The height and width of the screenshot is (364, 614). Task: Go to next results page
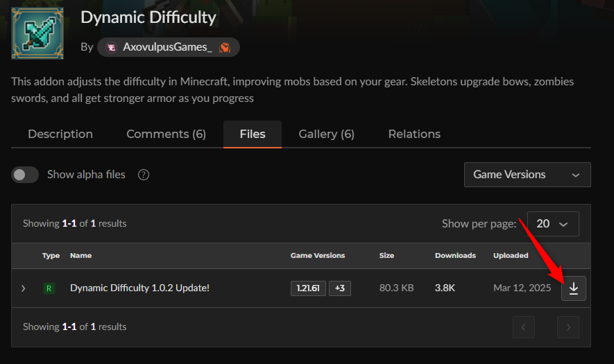(568, 327)
